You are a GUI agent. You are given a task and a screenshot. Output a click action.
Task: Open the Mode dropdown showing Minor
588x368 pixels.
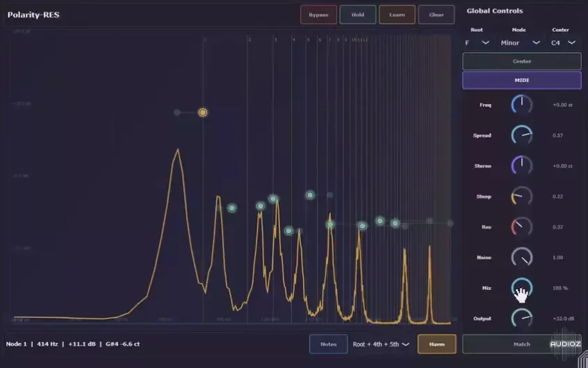[x=520, y=43]
